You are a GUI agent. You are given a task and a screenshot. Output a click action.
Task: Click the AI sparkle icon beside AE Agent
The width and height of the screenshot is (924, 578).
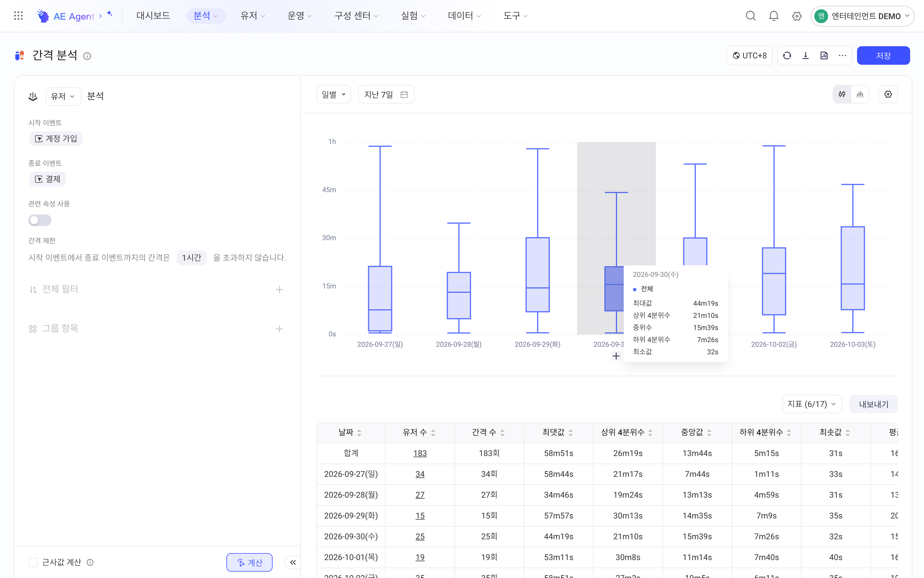tap(110, 14)
